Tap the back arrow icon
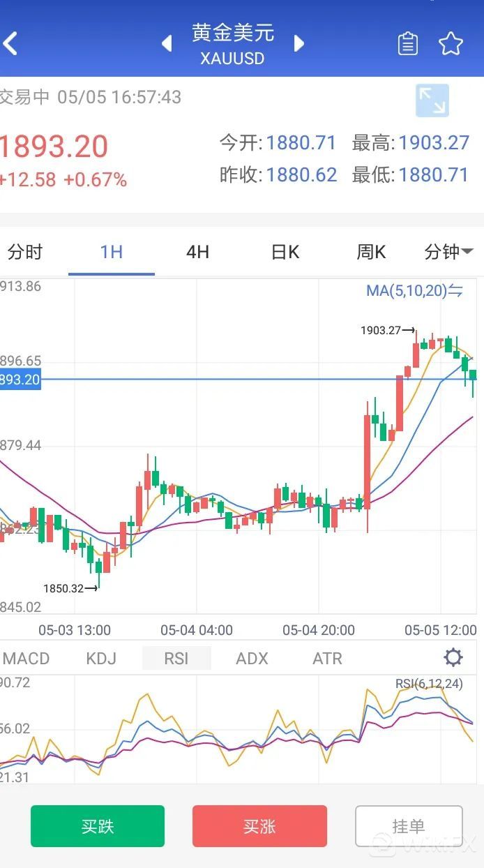The height and width of the screenshot is (868, 484). coord(10,44)
